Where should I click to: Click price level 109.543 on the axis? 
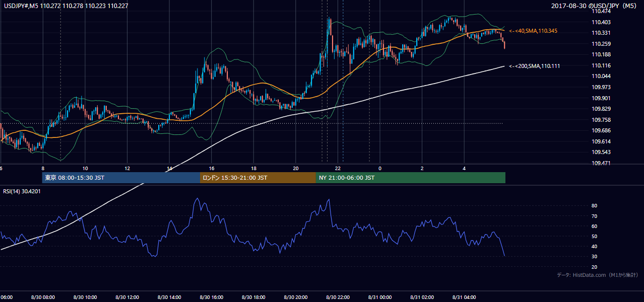point(601,152)
